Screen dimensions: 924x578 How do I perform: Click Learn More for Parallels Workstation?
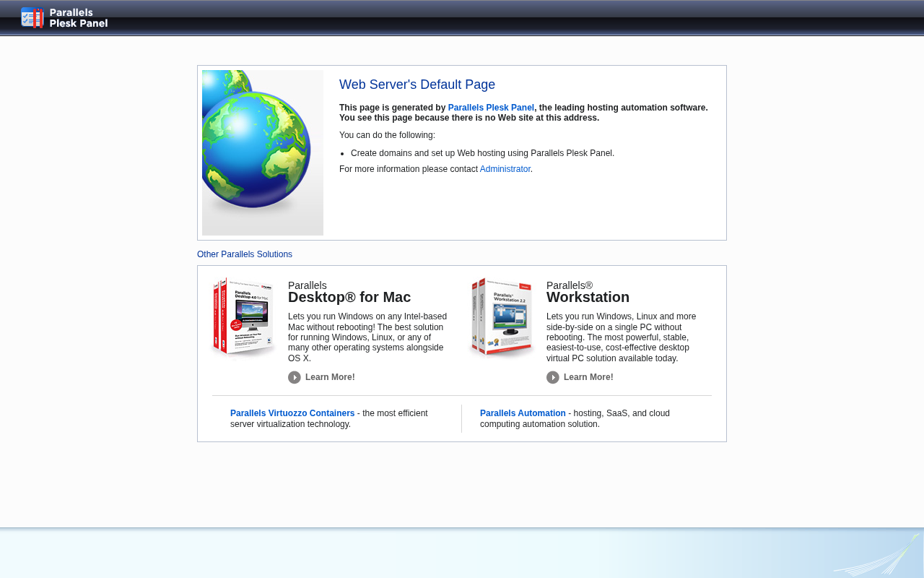pos(588,377)
